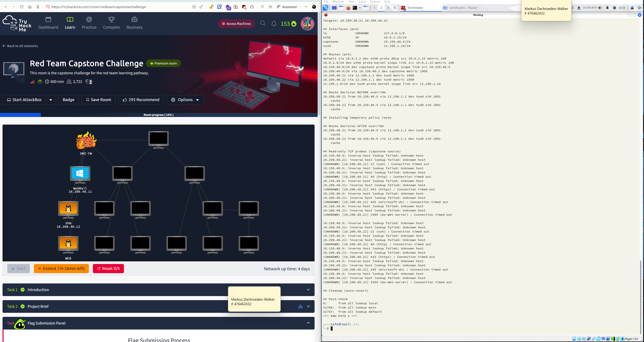
Task: Expand the Start AttackBox dropdown arrow
Action: click(51, 100)
